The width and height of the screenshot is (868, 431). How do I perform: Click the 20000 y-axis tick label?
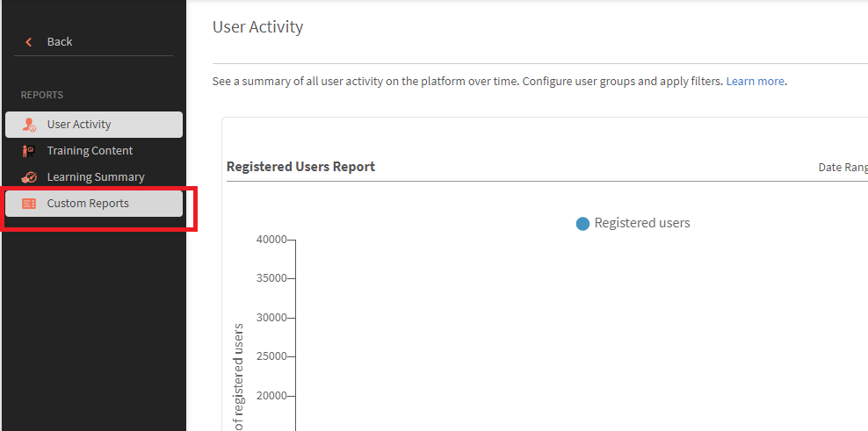pyautogui.click(x=272, y=396)
